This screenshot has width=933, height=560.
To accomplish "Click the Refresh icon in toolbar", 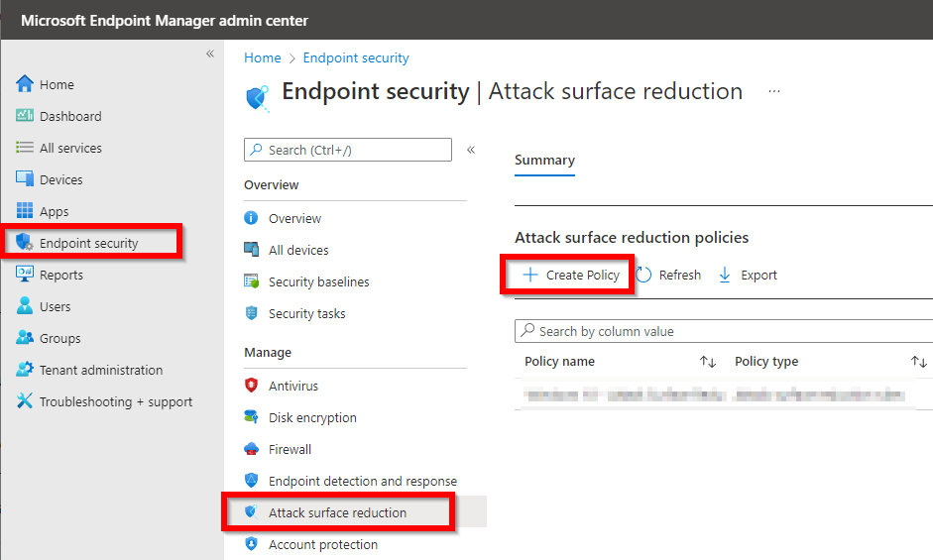I will pyautogui.click(x=643, y=275).
